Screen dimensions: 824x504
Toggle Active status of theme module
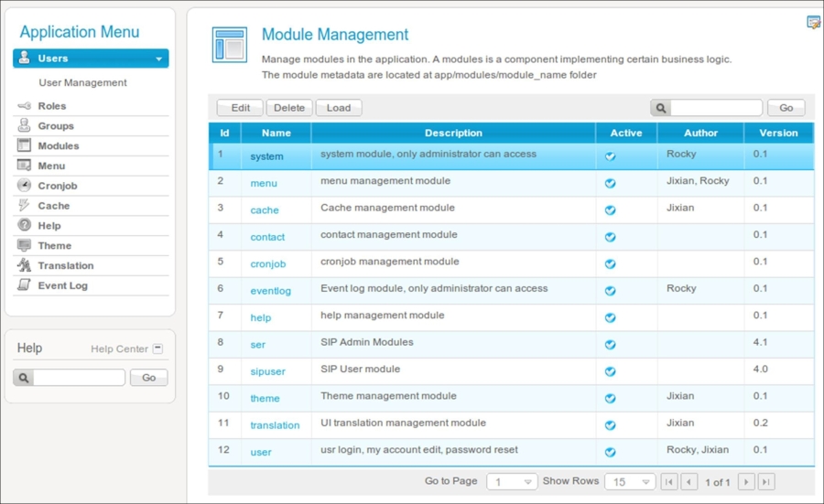(610, 398)
